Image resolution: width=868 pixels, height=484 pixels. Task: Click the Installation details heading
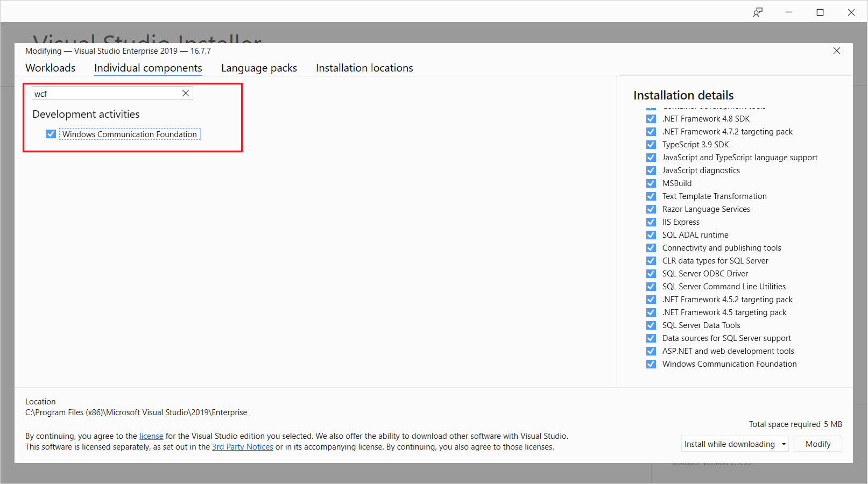click(683, 95)
